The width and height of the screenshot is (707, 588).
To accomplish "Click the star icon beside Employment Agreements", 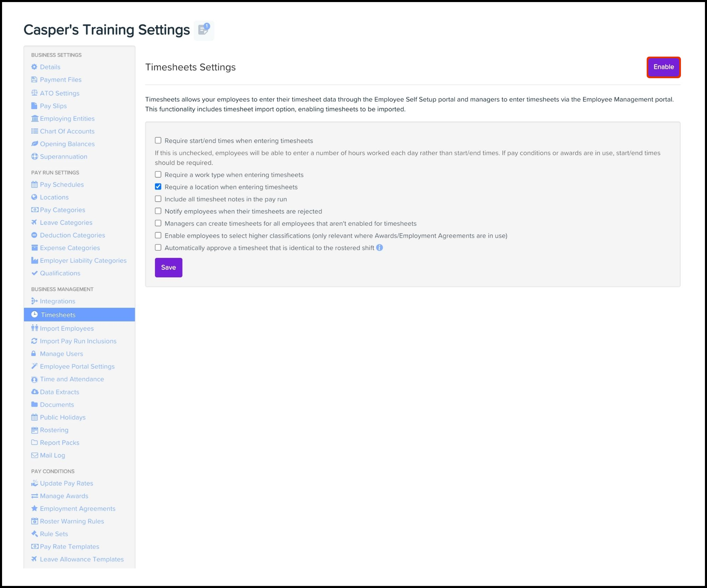I will click(34, 508).
